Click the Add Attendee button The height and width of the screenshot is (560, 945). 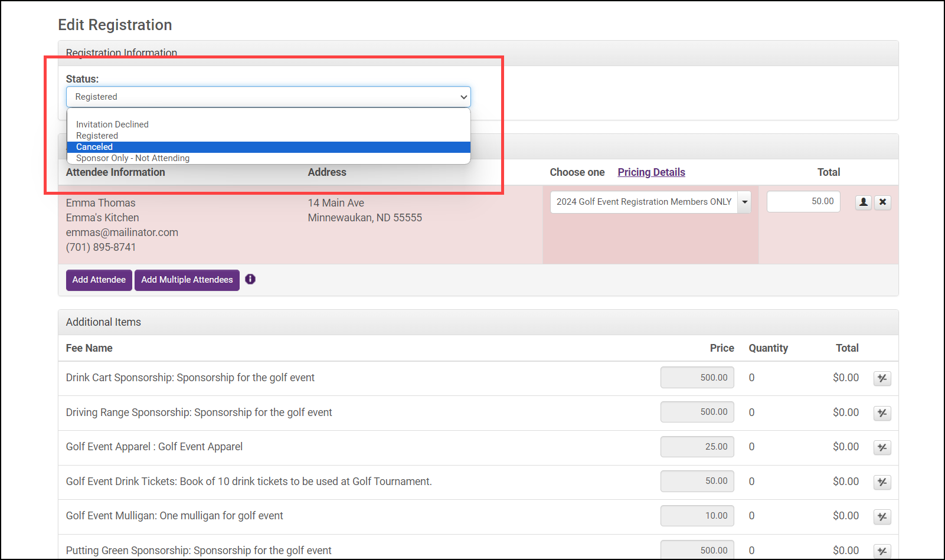click(x=99, y=280)
